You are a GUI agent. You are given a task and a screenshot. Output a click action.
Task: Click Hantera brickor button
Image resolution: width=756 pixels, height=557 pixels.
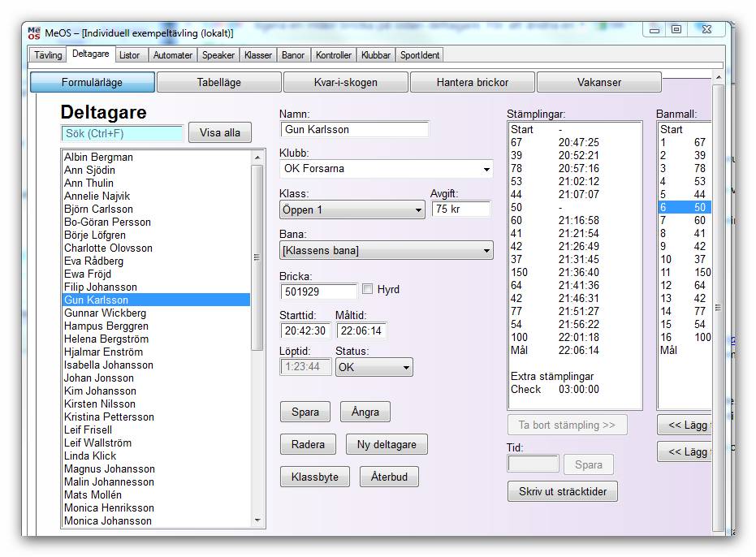point(473,83)
